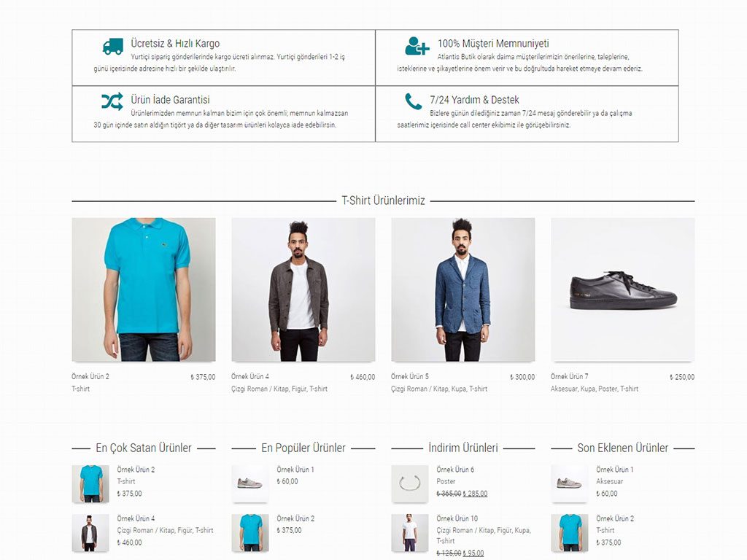This screenshot has width=747, height=560.
Task: Select bracelet thumbnail under İndirim Ürünleri
Action: pyautogui.click(x=410, y=484)
